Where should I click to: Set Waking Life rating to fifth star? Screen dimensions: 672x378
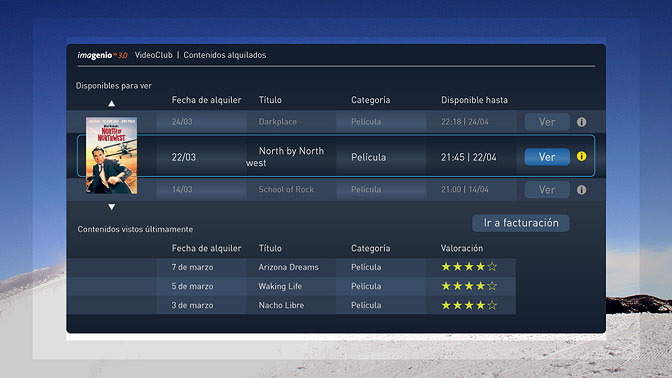tap(492, 286)
